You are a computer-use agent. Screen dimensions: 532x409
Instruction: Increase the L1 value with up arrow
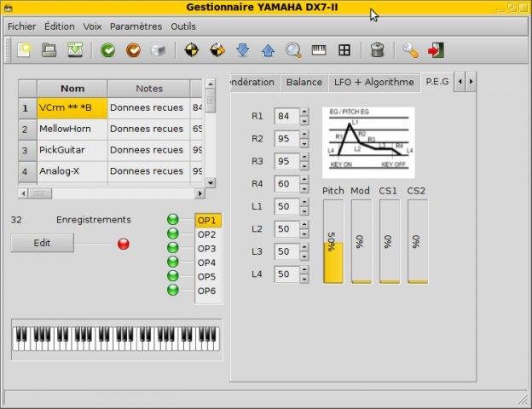coord(304,202)
